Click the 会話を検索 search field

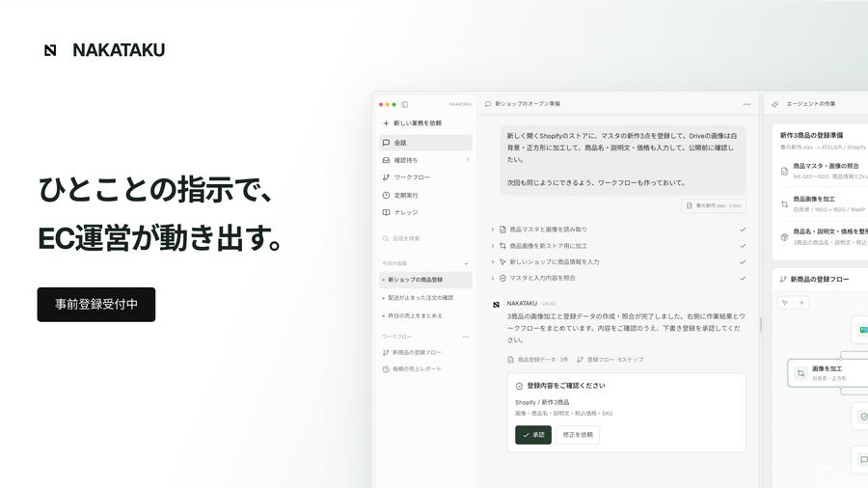pos(425,238)
